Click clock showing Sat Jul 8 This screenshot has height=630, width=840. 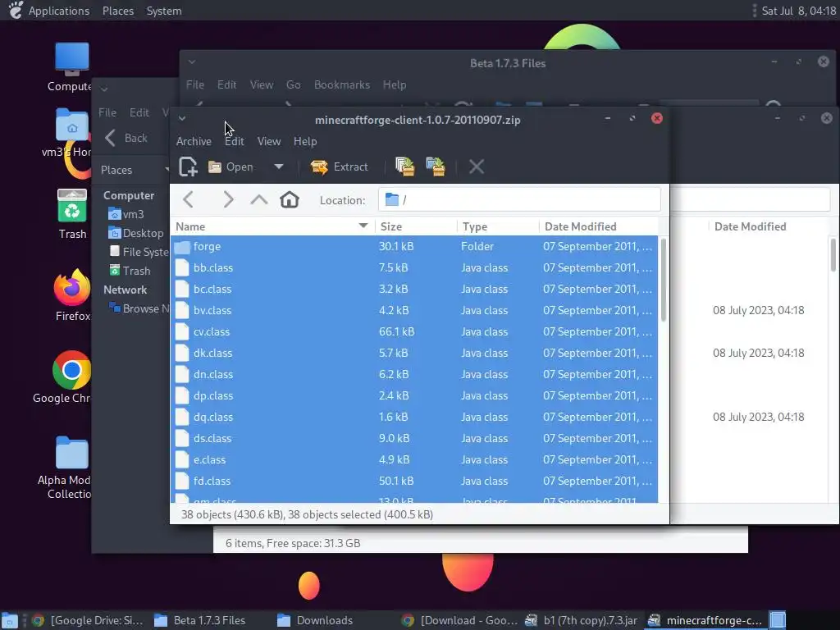tap(798, 11)
